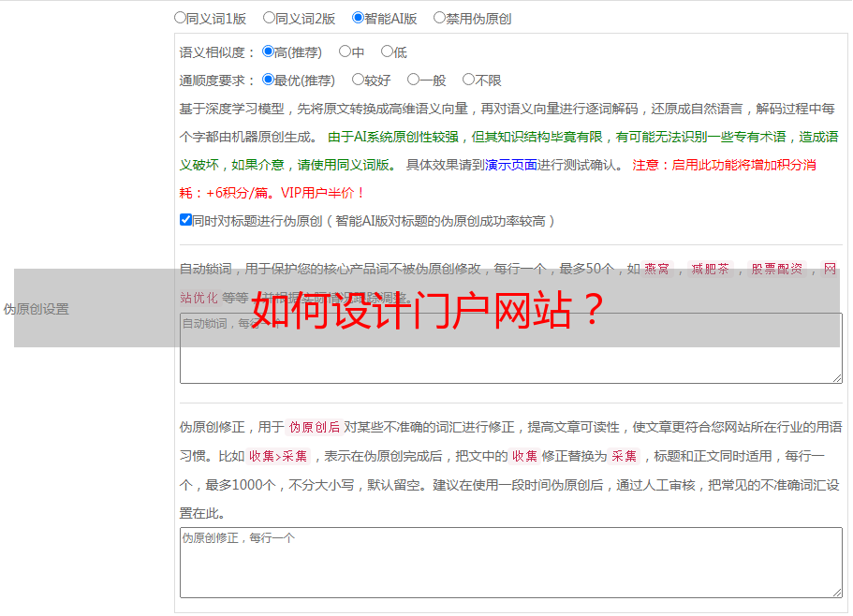
Task: Open the 演示页面 link
Action: click(511, 165)
